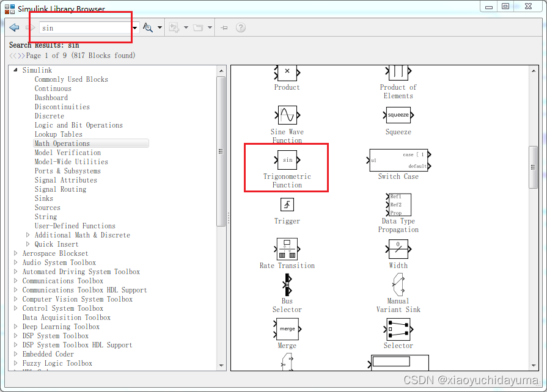Open the Model-Wide Utilities library
This screenshot has height=392, width=547.
[x=71, y=162]
